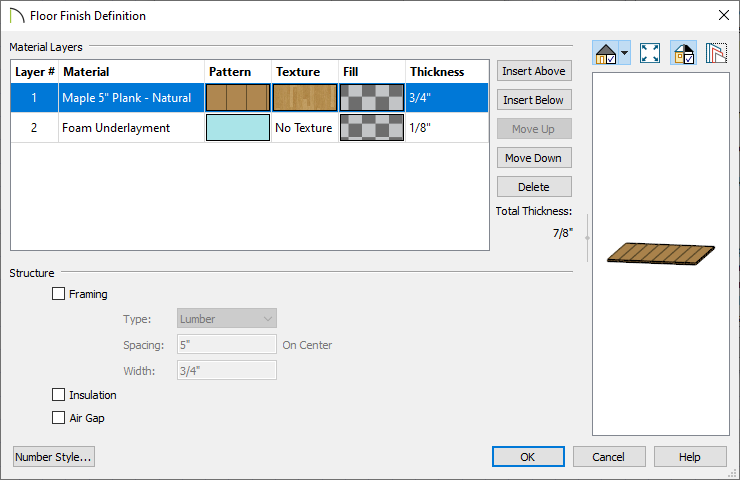740x480 pixels.
Task: Click Insert Below button
Action: pos(534,100)
